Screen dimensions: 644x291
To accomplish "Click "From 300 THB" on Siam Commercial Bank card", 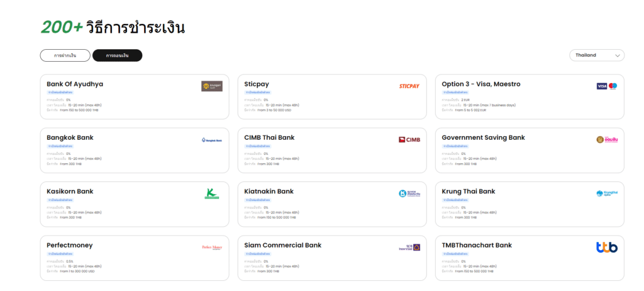I will click(268, 271).
